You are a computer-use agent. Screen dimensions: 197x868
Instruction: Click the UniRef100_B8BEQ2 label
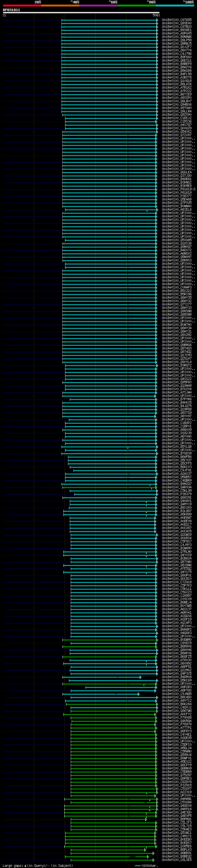click(176, 857)
